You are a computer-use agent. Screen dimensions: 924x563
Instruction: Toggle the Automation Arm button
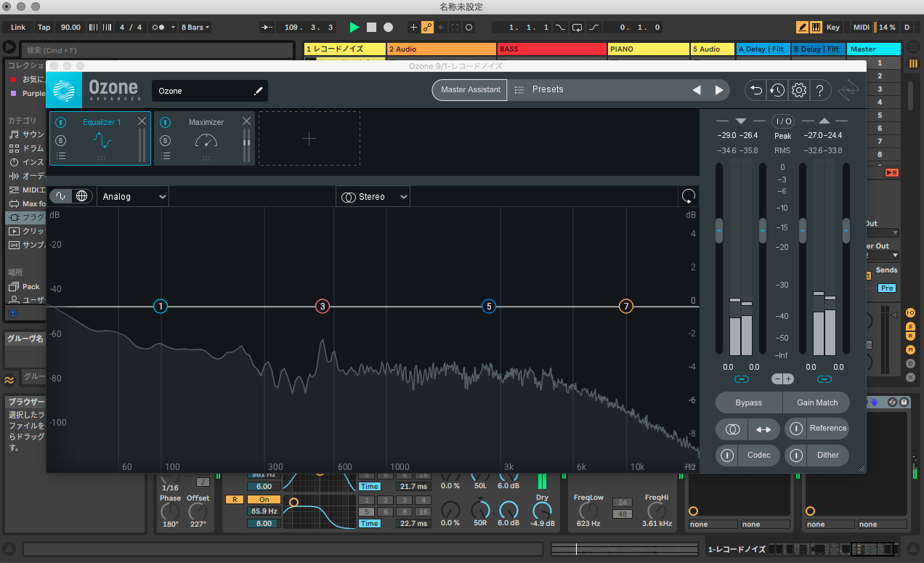pos(427,28)
